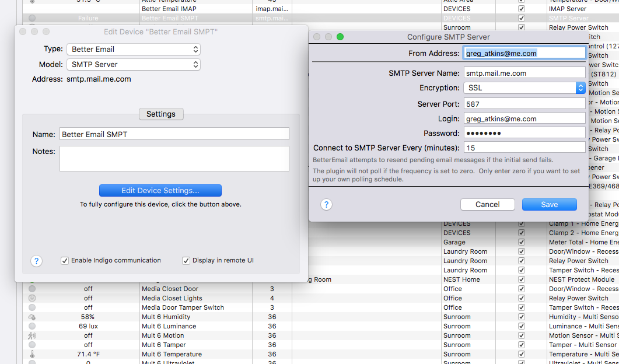Select the Mult 6 Humidity device name

[x=166, y=317]
